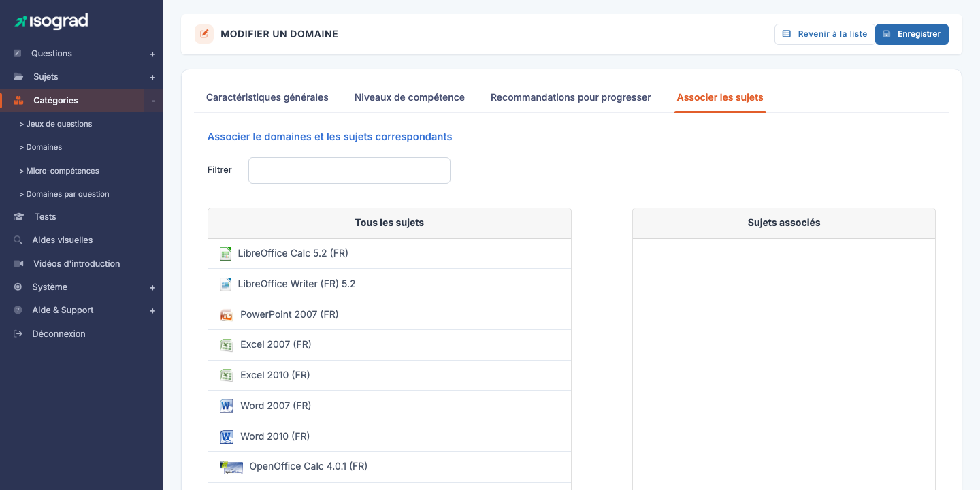Click the LibreOffice Writer document icon
The height and width of the screenshot is (490, 980).
[225, 284]
